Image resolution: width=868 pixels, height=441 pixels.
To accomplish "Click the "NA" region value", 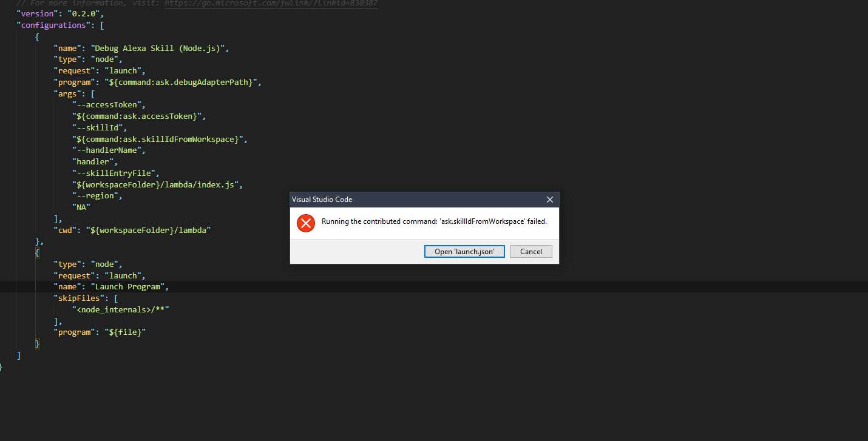I will (81, 207).
